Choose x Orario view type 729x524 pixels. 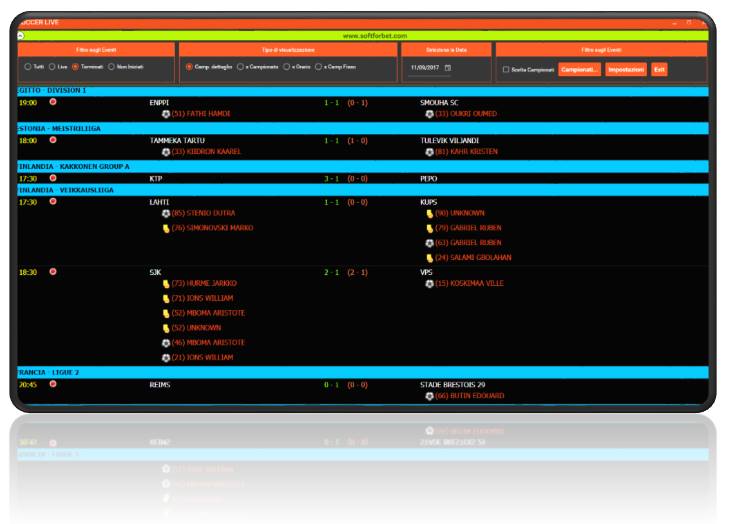pos(287,67)
